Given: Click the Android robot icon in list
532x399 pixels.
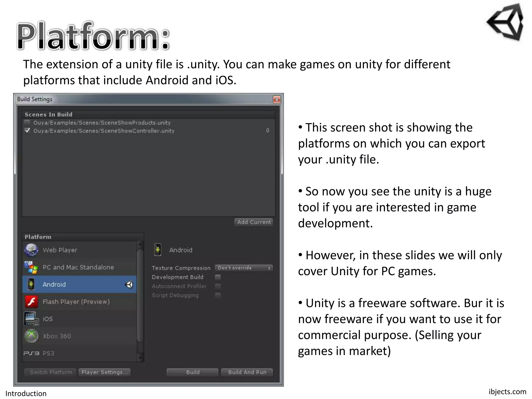Looking at the screenshot, I should [31, 284].
